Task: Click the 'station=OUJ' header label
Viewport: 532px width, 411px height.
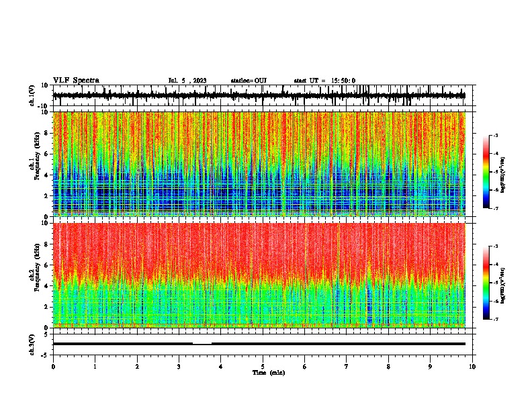Action: (x=249, y=81)
